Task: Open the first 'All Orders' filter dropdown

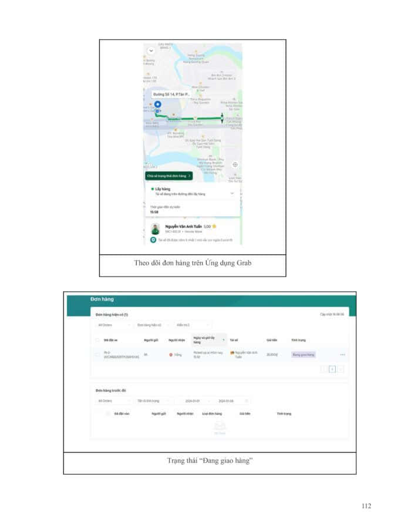Action: (x=114, y=325)
